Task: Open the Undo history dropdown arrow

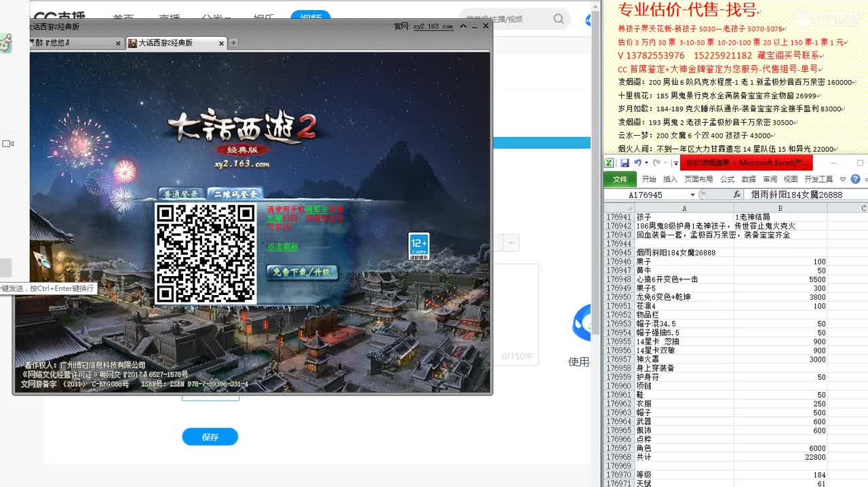Action: pos(646,163)
